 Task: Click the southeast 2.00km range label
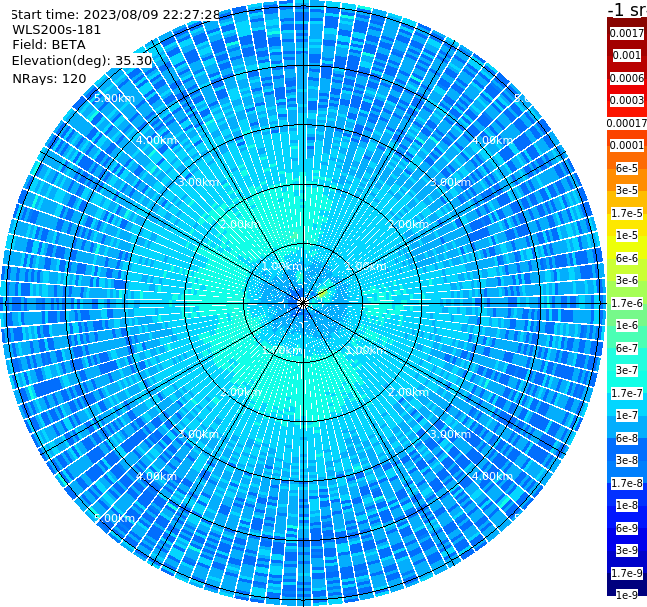pos(409,392)
